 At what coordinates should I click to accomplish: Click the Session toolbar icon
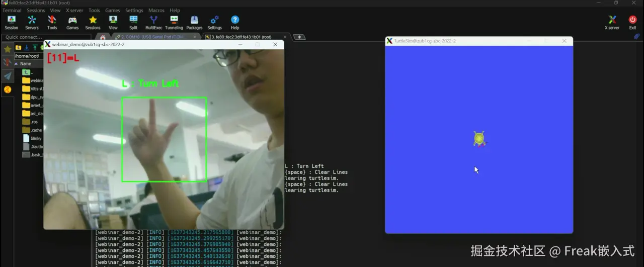point(11,23)
